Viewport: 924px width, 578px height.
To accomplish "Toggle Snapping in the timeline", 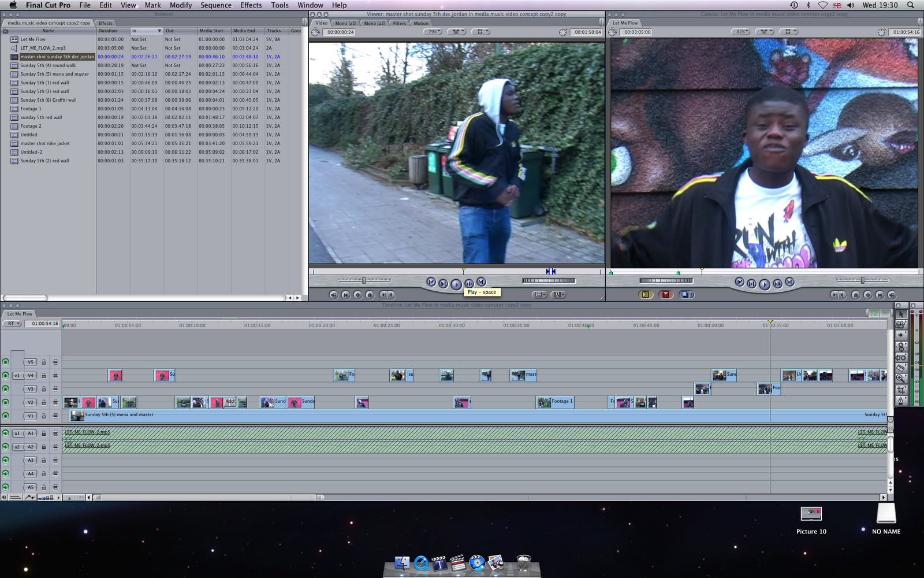I will click(885, 313).
